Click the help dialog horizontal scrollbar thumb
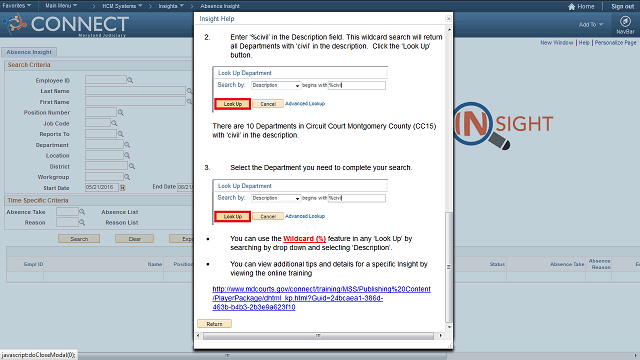640x360 pixels. [318, 336]
